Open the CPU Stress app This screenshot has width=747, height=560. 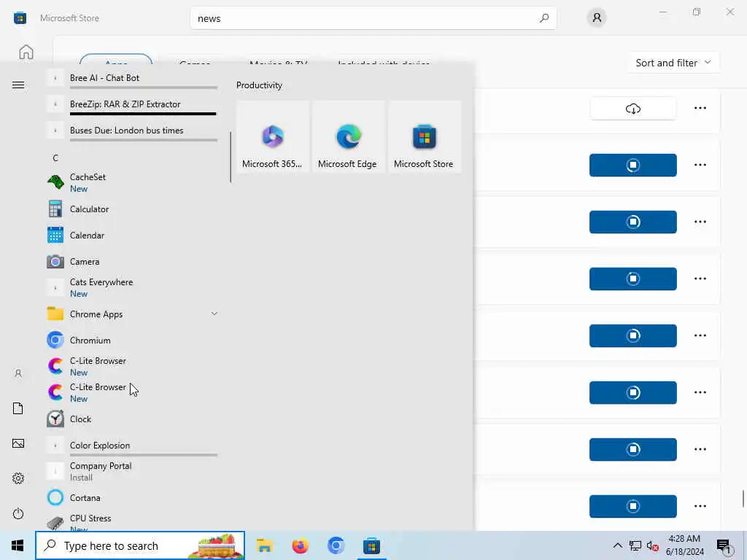coord(131,523)
